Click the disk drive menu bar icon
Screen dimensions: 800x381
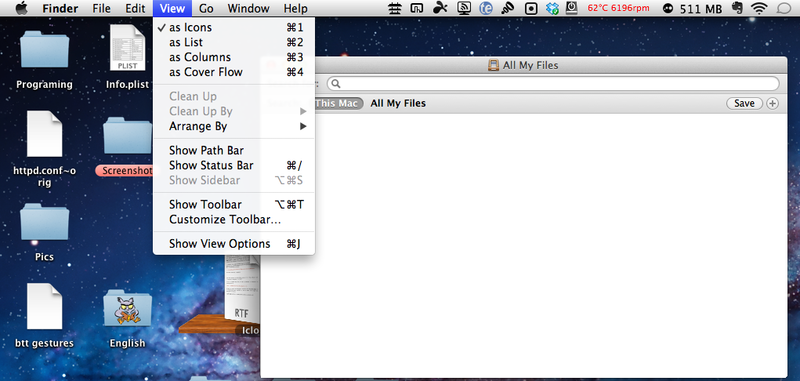tap(572, 8)
